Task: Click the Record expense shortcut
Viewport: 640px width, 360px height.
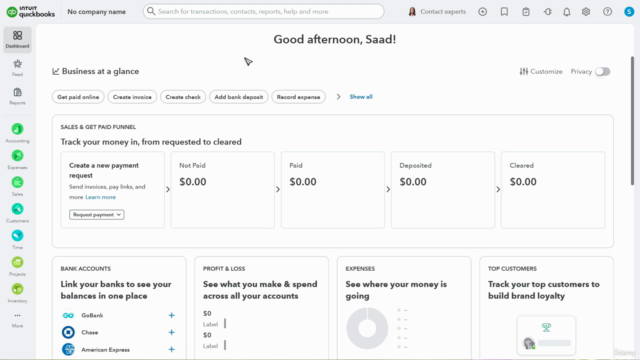Action: [x=298, y=97]
